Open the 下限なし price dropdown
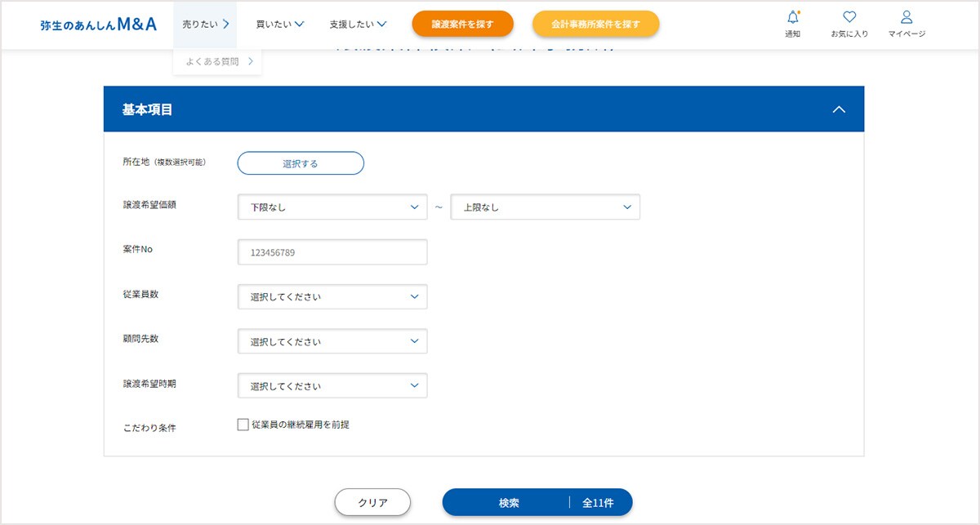The width and height of the screenshot is (980, 525). (332, 207)
